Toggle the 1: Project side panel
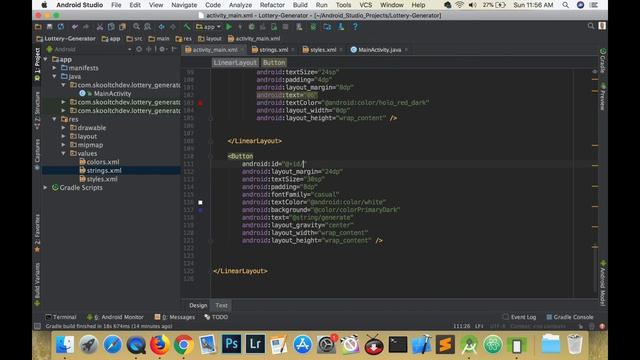640x360 pixels. click(37, 64)
